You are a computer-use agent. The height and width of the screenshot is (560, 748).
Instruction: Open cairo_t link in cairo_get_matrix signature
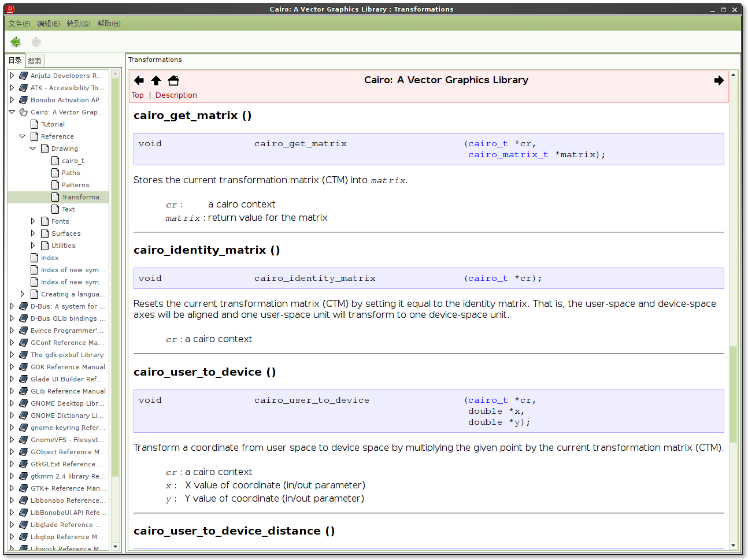pyautogui.click(x=488, y=144)
